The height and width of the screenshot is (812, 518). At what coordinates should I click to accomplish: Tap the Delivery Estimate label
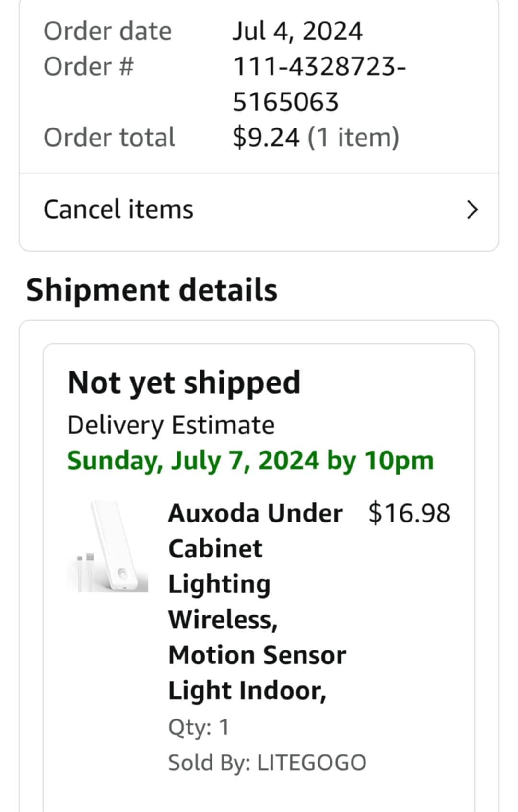point(171,425)
